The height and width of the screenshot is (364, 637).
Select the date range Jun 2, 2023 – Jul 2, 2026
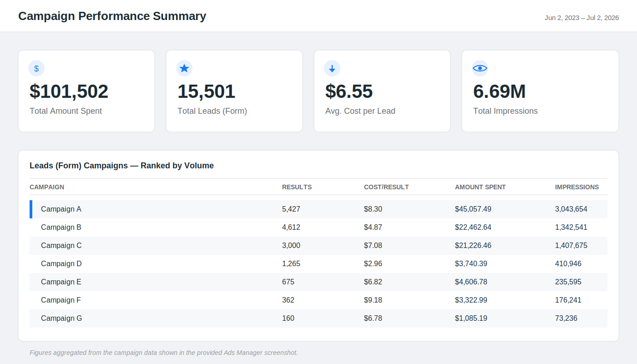pyautogui.click(x=581, y=18)
